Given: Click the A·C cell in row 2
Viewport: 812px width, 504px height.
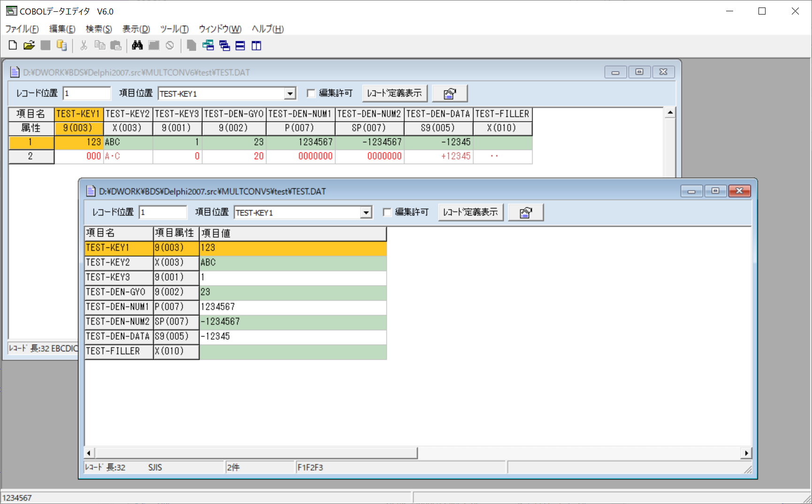Looking at the screenshot, I should pos(128,156).
